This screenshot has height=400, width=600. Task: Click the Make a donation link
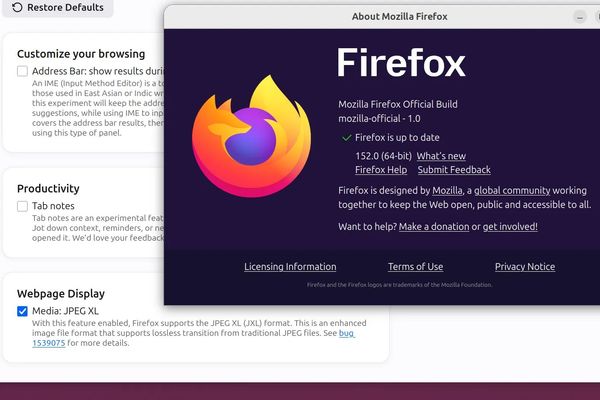[x=434, y=227]
